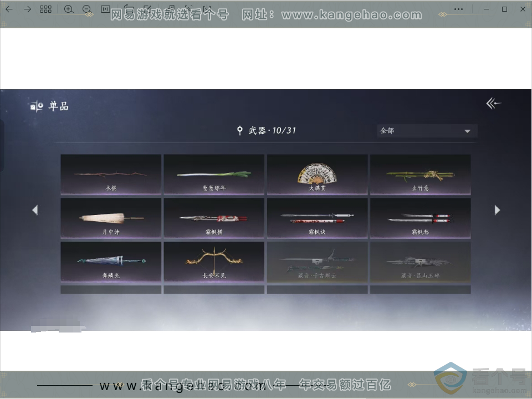This screenshot has width=532, height=399.
Task: Zoom out with the magnifier minus icon
Action: point(86,9)
